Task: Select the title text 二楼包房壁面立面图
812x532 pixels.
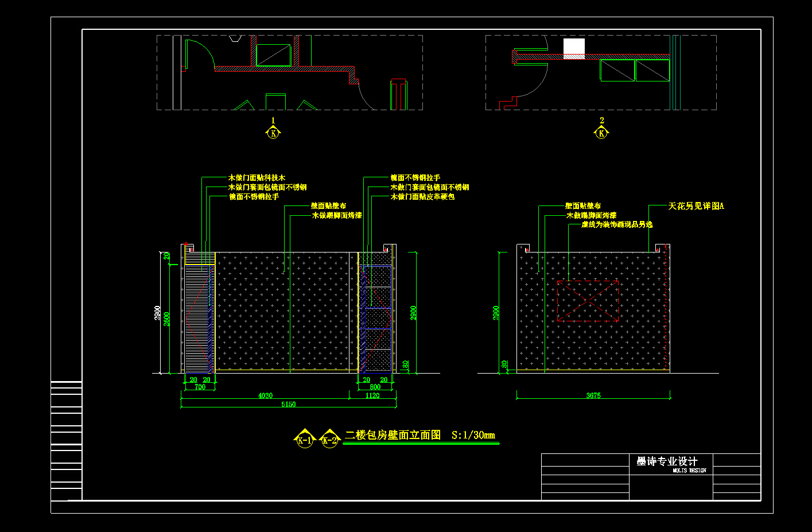Action: pyautogui.click(x=393, y=435)
